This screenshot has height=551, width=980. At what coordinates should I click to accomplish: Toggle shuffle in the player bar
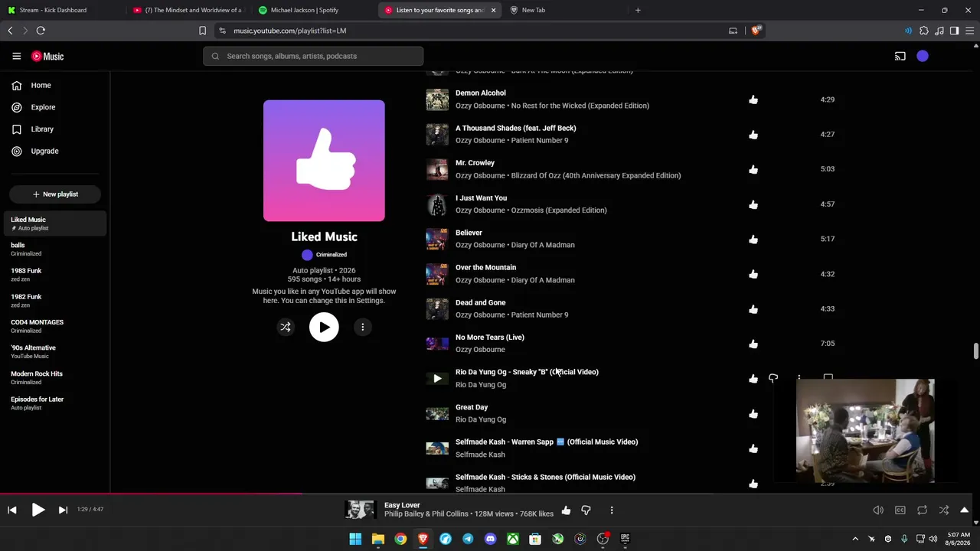(x=944, y=510)
